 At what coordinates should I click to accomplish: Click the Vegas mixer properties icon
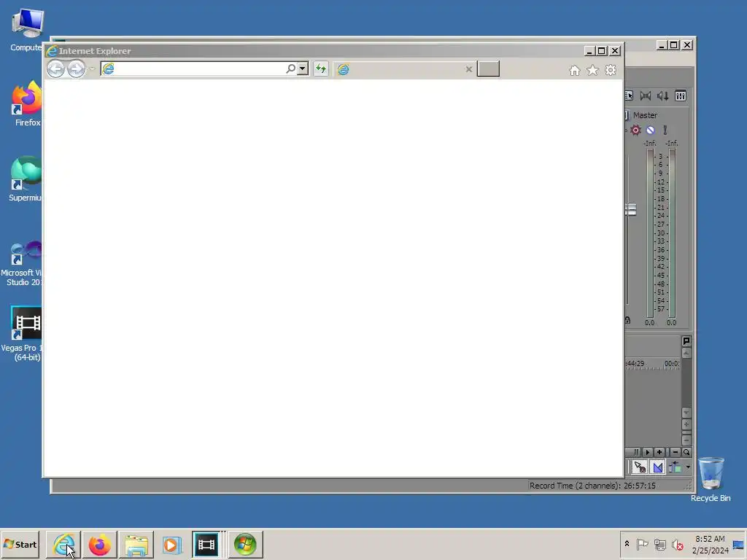coord(629,96)
